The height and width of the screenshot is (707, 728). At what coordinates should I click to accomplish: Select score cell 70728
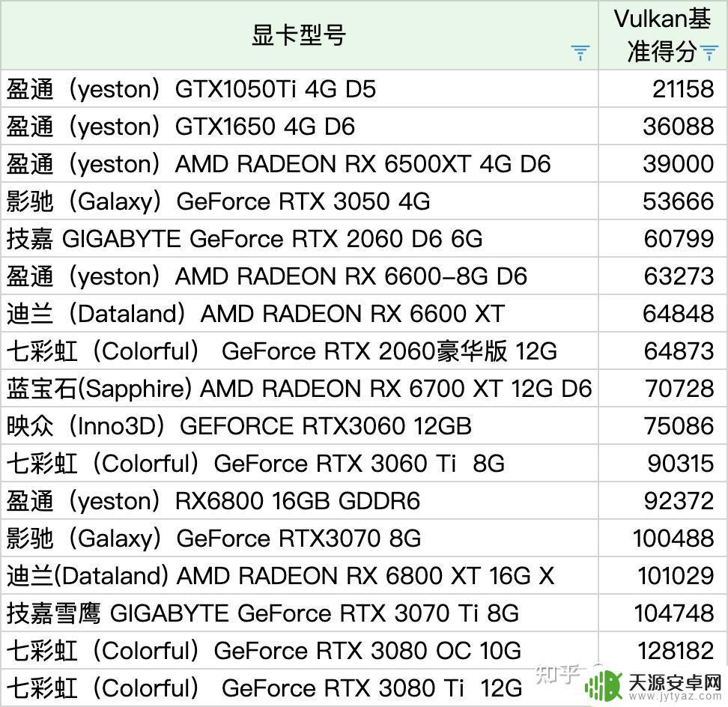pyautogui.click(x=663, y=388)
